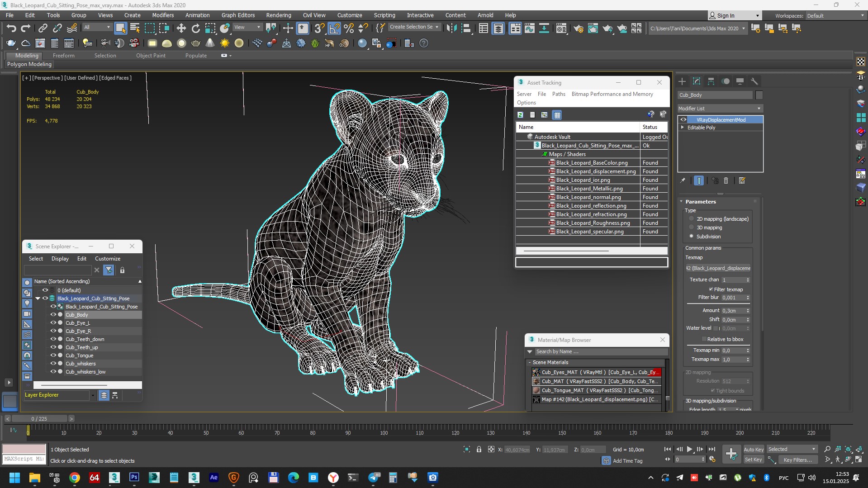Toggle Relative to bbox checkbox
Screen dimensions: 868x488
[704, 339]
